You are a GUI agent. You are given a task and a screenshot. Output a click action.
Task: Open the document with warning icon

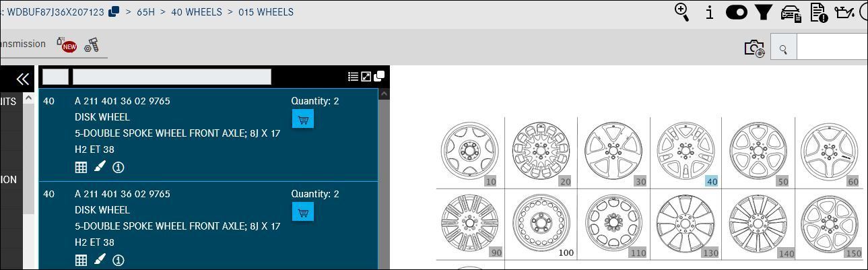tap(818, 12)
